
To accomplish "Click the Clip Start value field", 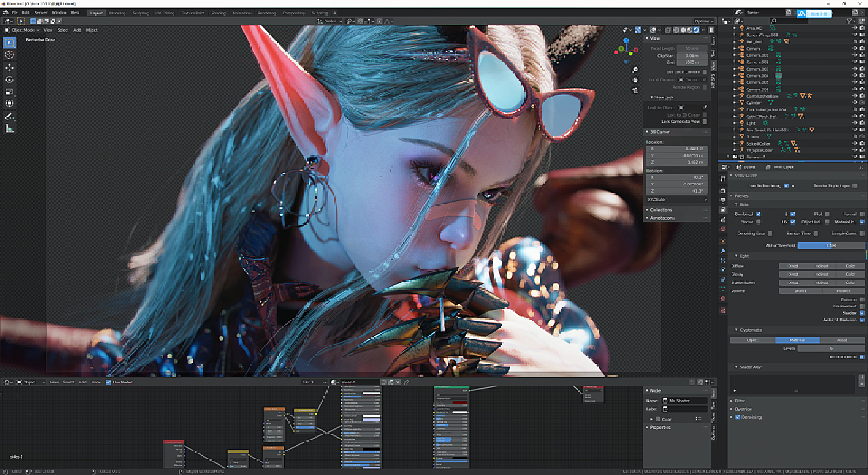I will 692,55.
